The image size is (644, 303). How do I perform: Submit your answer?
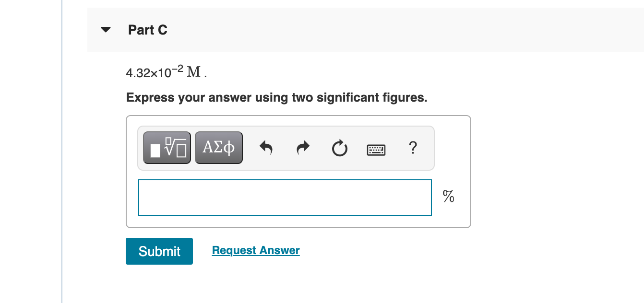159,251
